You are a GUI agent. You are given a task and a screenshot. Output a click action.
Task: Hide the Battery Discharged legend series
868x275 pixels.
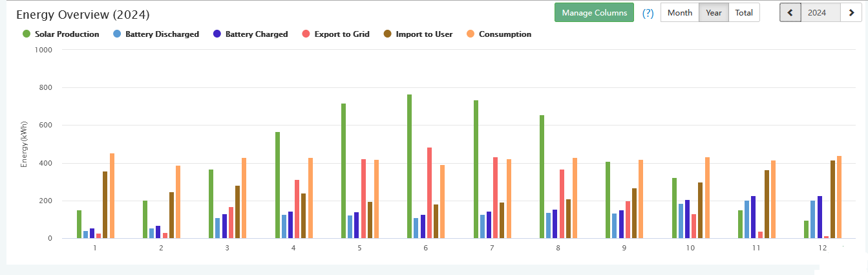[162, 34]
